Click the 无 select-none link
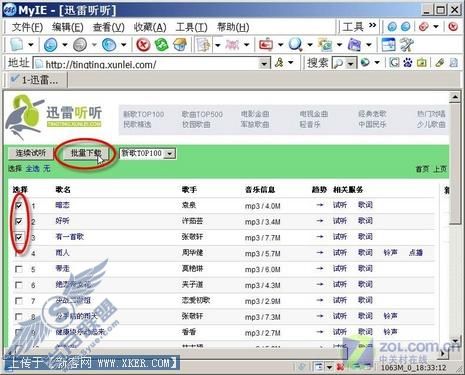Screen dimensions: 465x375 [47, 169]
